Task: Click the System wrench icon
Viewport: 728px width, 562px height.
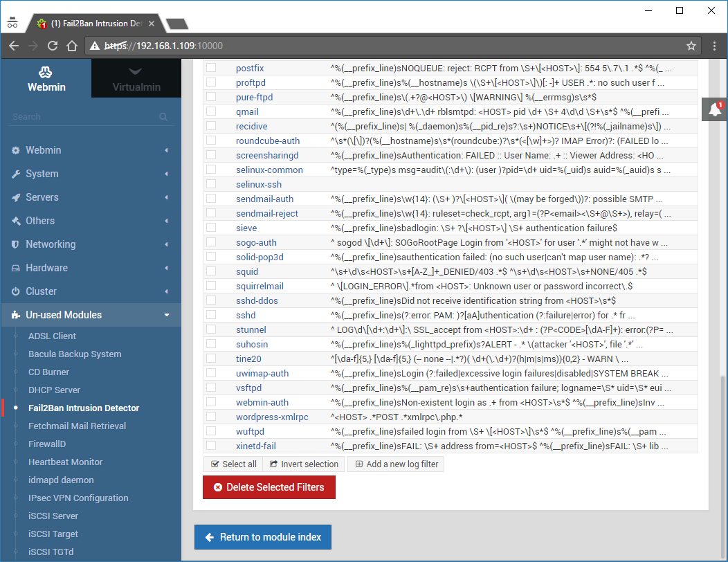Action: coord(16,174)
